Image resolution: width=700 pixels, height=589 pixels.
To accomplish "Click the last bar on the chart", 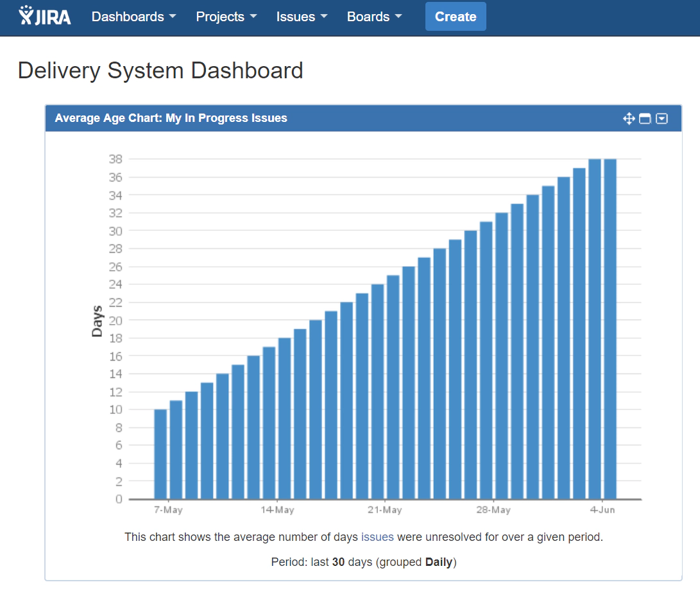I will point(610,329).
